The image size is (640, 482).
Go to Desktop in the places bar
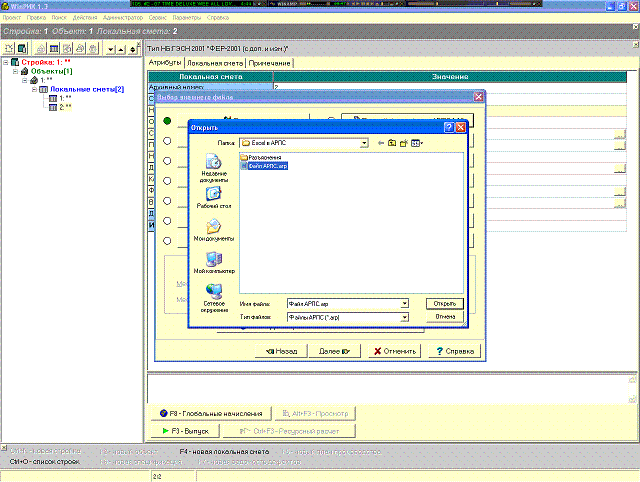(215, 198)
